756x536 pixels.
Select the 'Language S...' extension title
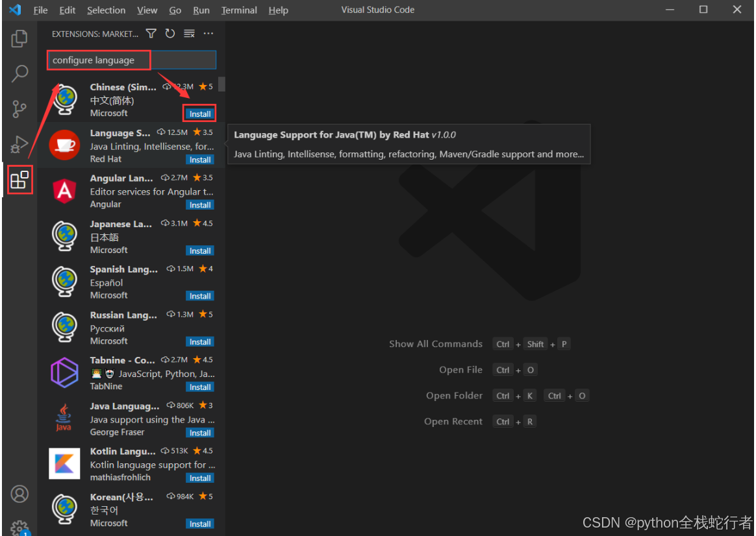click(120, 133)
